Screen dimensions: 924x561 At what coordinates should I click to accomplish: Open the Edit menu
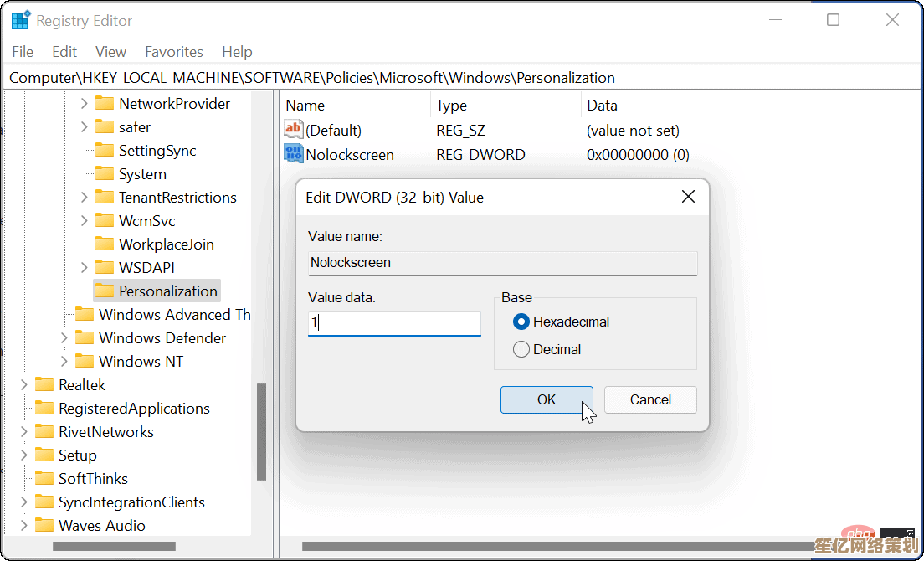(64, 52)
